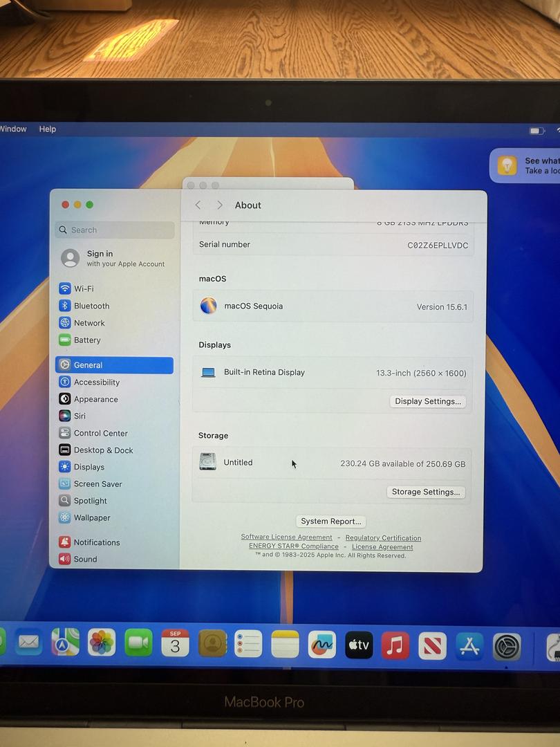Screen dimensions: 560x747
Task: Open Freeform from the Dock
Action: pyautogui.click(x=322, y=645)
